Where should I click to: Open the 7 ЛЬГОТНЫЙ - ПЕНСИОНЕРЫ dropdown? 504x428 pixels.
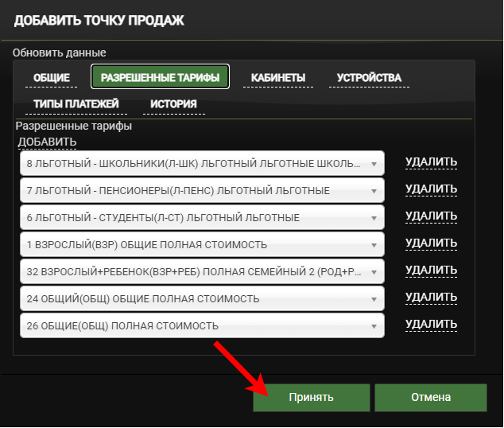point(202,190)
